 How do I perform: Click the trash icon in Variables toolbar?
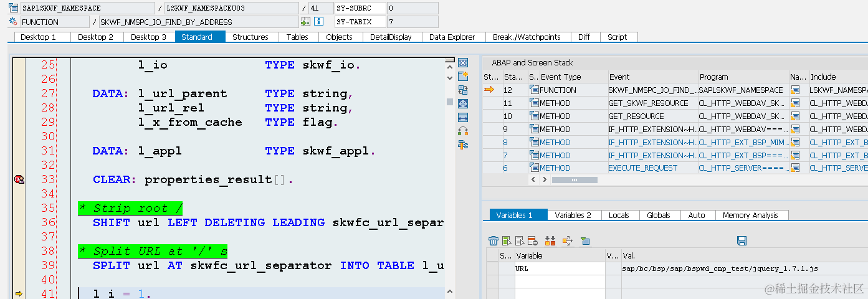pyautogui.click(x=494, y=240)
